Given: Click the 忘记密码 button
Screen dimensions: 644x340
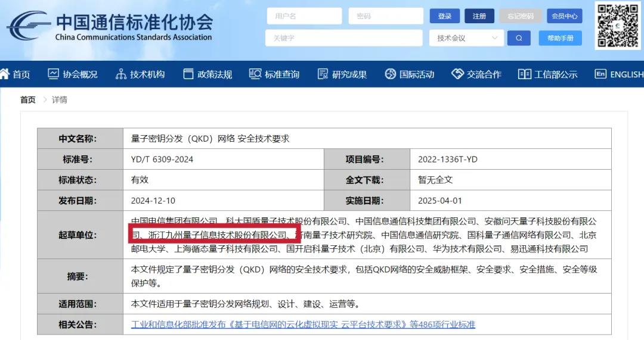Looking at the screenshot, I should 521,16.
